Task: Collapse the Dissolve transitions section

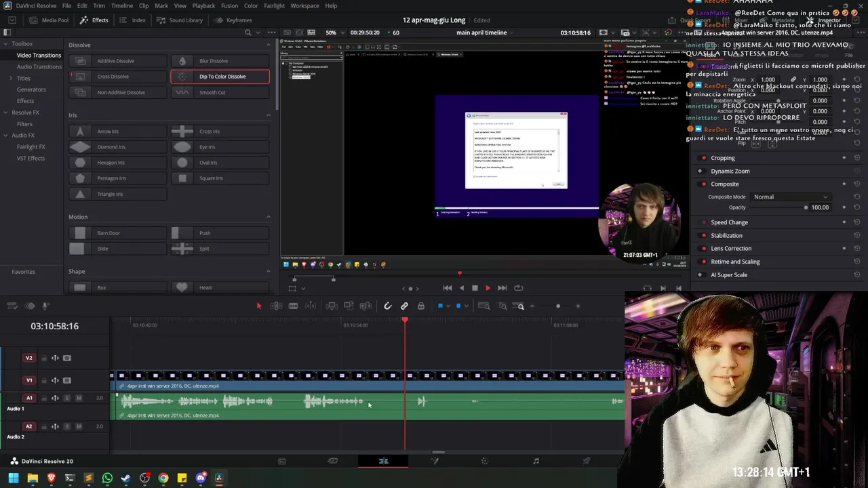Action: click(x=268, y=45)
